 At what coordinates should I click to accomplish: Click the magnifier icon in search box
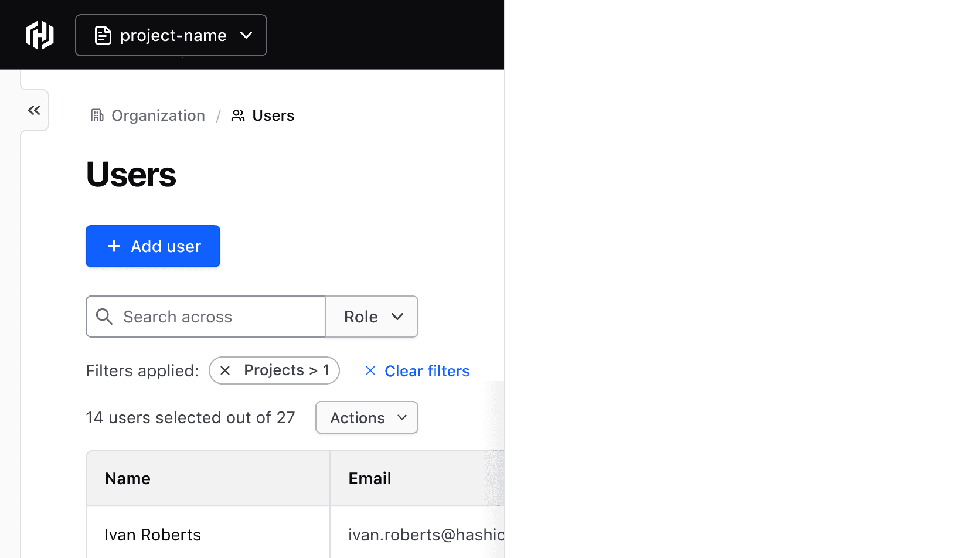coord(104,317)
